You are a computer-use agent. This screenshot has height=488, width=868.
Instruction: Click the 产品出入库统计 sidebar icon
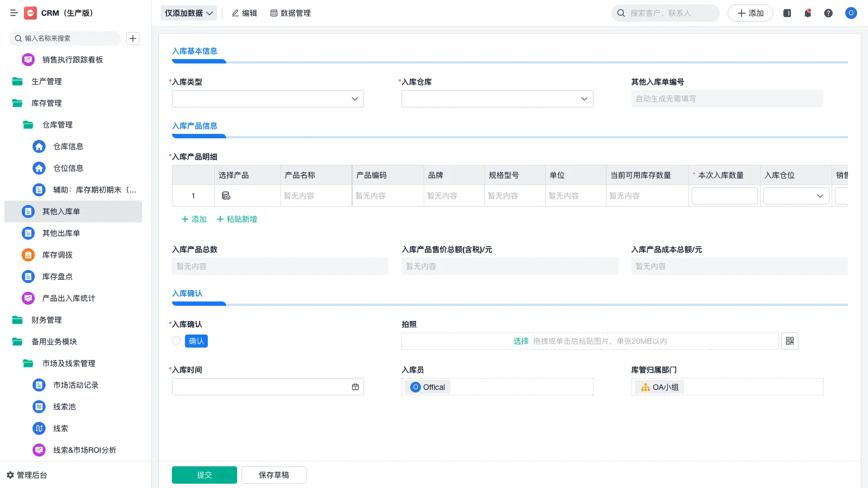coord(28,298)
